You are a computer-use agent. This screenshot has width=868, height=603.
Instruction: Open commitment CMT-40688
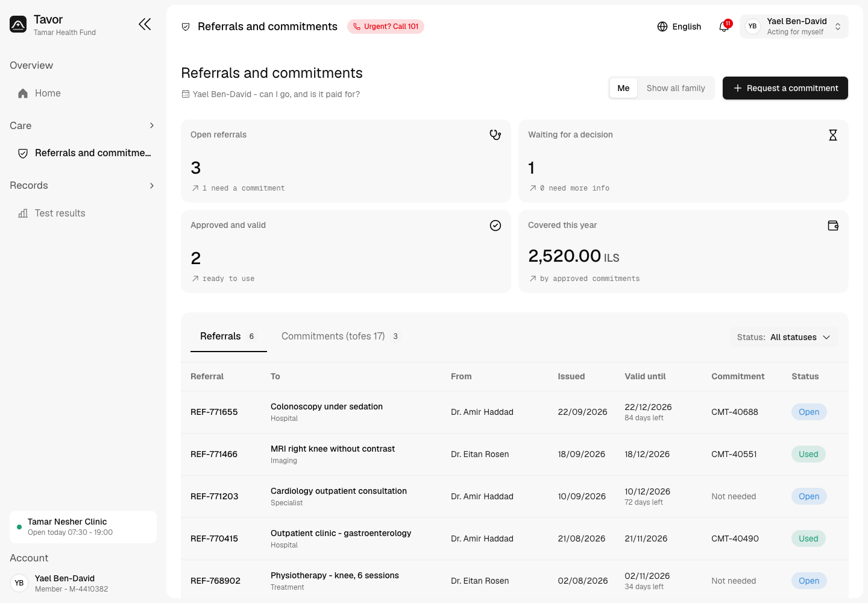(735, 412)
